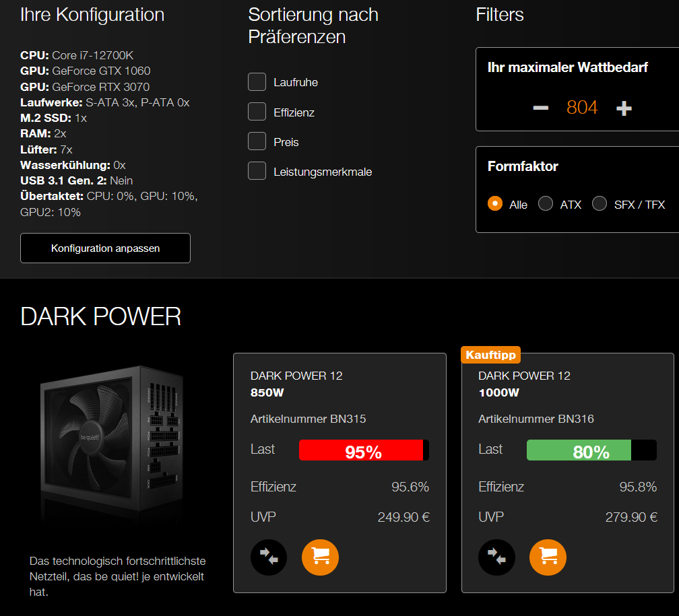
Task: Click the 279.90 € price
Action: click(631, 517)
